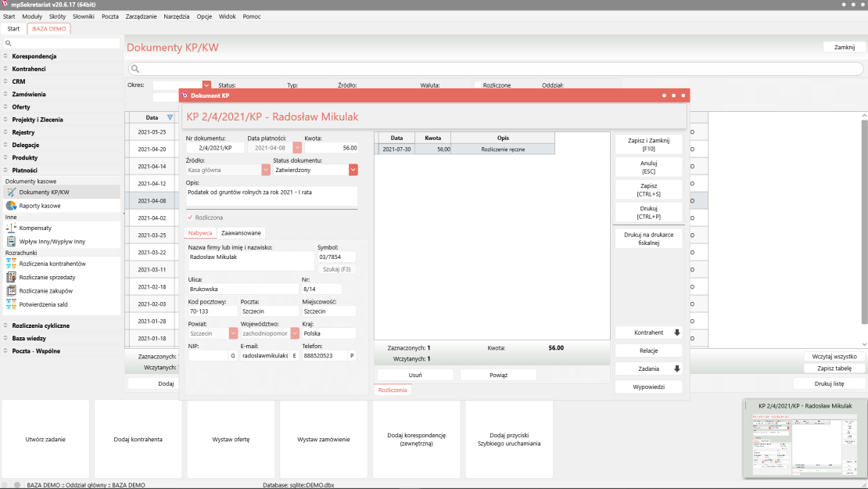Enable the Rozliczone filter checkbox

pyautogui.click(x=478, y=84)
